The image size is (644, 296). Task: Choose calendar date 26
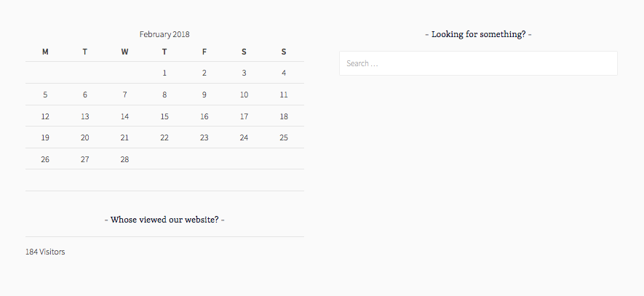[45, 159]
